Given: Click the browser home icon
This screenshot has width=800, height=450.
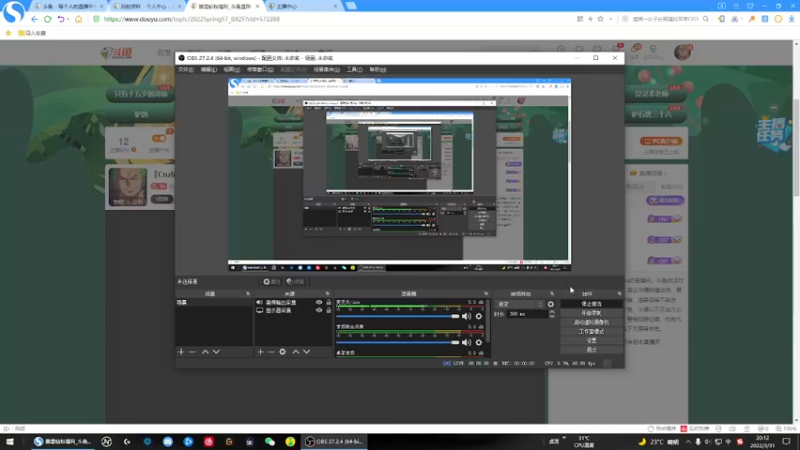Looking at the screenshot, I should [x=79, y=19].
